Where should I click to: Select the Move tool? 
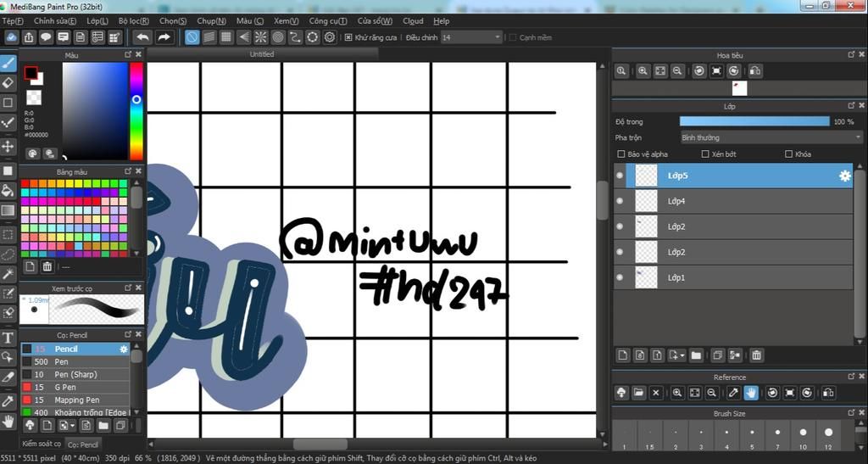pos(8,146)
